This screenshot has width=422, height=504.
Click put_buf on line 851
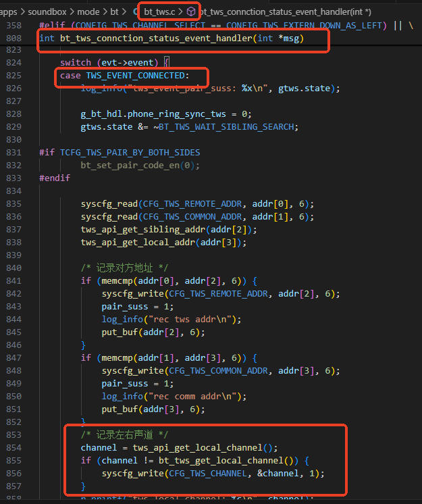pyautogui.click(x=120, y=409)
